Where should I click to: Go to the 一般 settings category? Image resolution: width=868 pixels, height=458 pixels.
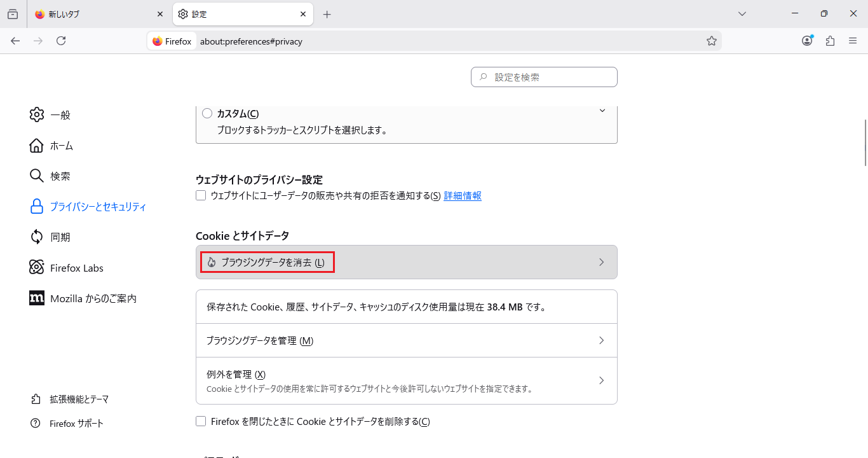pyautogui.click(x=60, y=115)
